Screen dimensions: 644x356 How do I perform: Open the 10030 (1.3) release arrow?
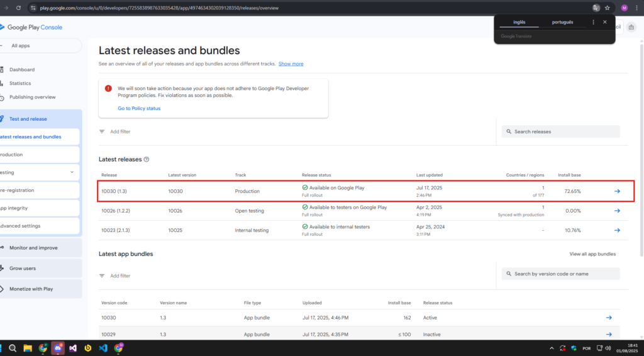click(x=617, y=191)
